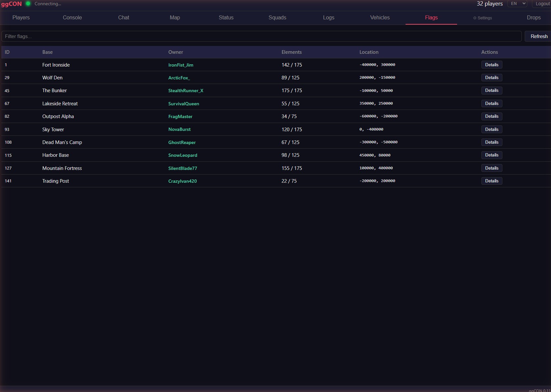551x392 pixels.
Task: Open Details for Outpost Alpha
Action: 492,116
